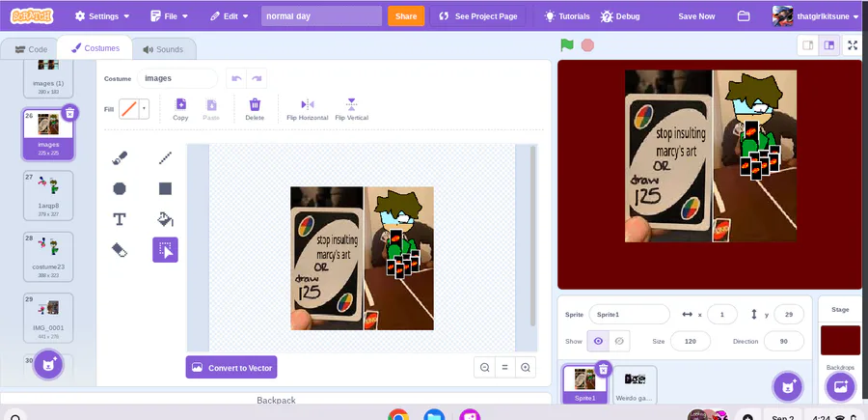Select costume 28 'costume23'

48,257
